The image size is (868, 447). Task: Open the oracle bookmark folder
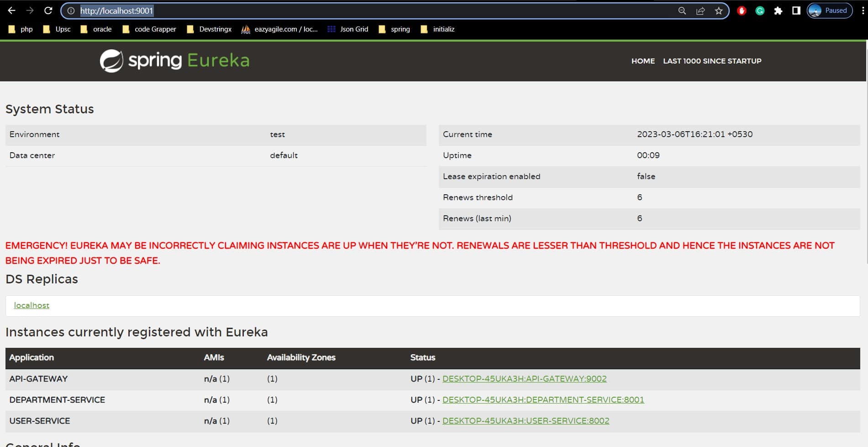coord(96,29)
